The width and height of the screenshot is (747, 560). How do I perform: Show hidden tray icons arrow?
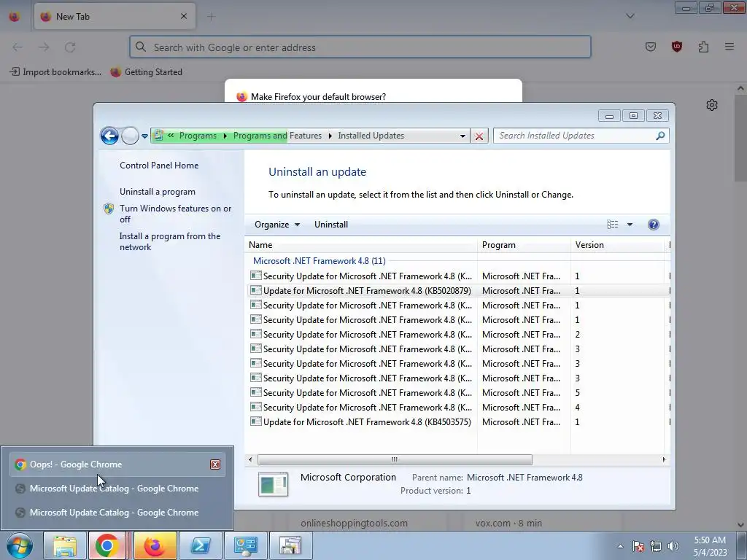620,547
